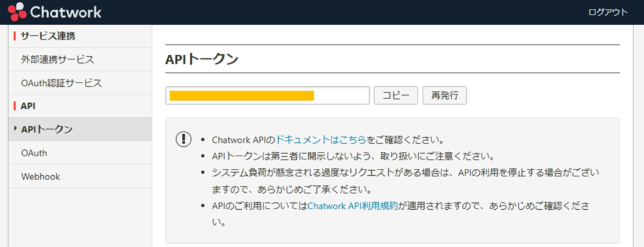Click arrow beside APIトークン sidebar item
The width and height of the screenshot is (644, 247).
tap(16, 129)
